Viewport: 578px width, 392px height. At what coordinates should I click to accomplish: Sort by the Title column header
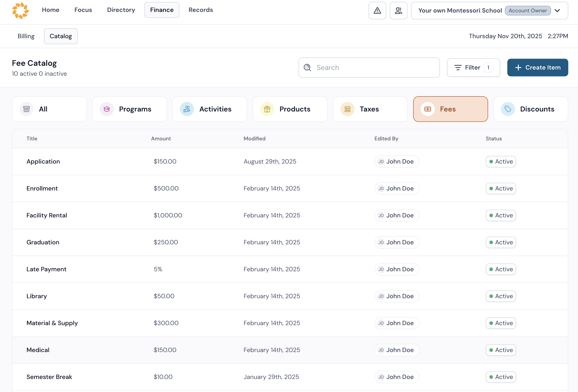[32, 139]
